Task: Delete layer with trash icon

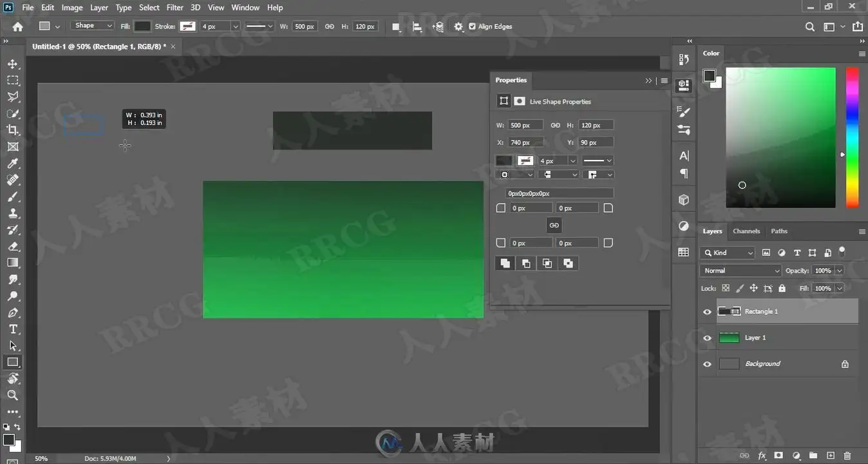Action: click(x=847, y=456)
